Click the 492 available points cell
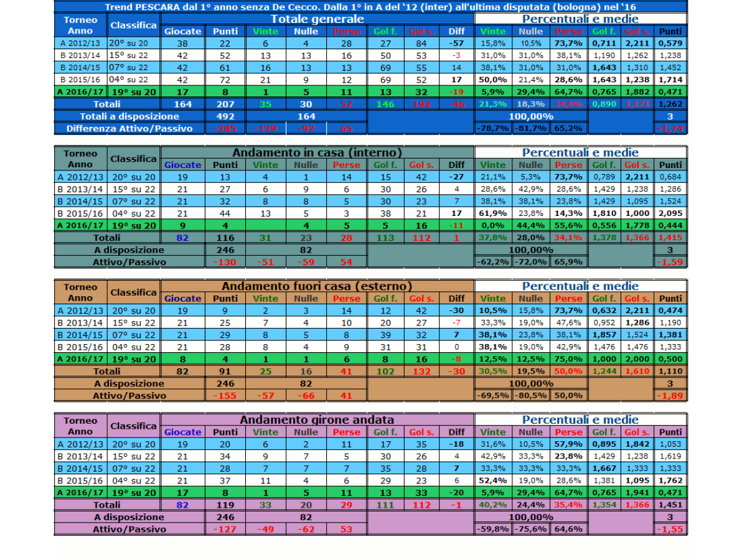The height and width of the screenshot is (560, 747). click(x=225, y=116)
